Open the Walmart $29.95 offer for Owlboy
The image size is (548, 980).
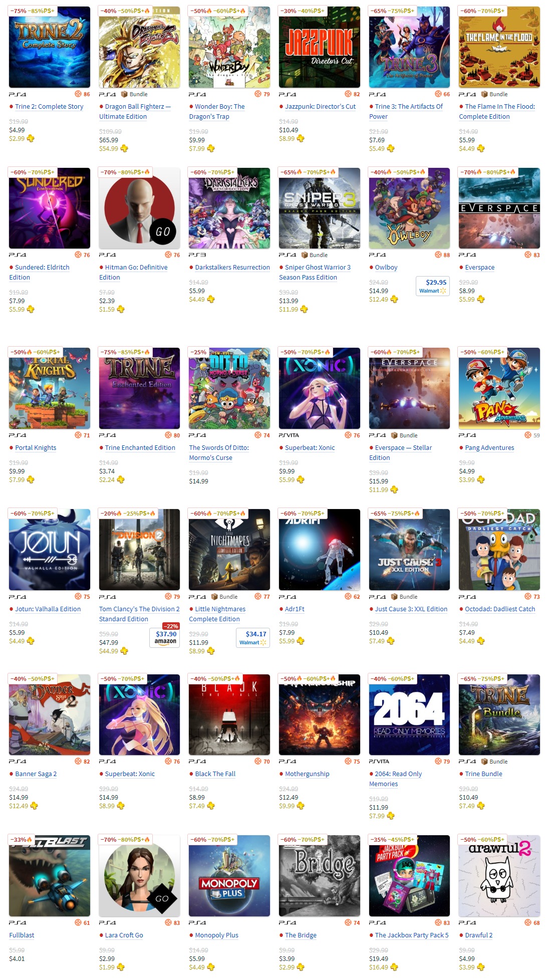[433, 286]
